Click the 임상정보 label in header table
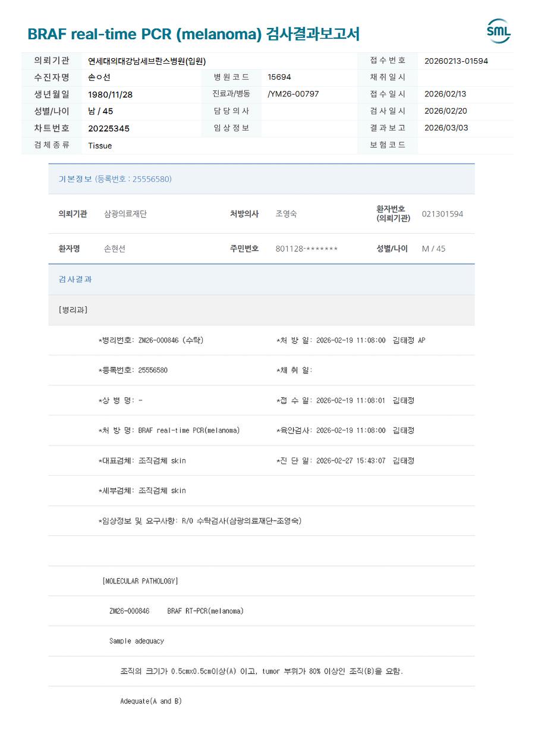This screenshot has width=535, height=756. 231,128
